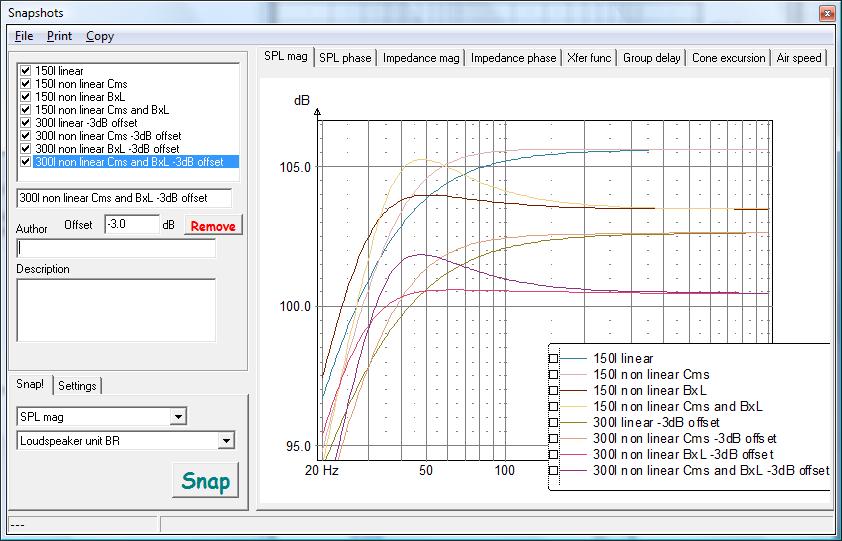Click the Snap button
The height and width of the screenshot is (541, 842).
[206, 480]
